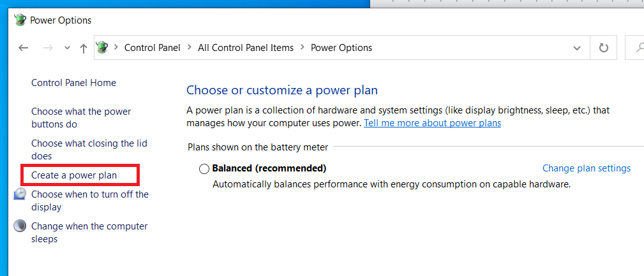Click the battery icon in the address bar

click(x=102, y=47)
